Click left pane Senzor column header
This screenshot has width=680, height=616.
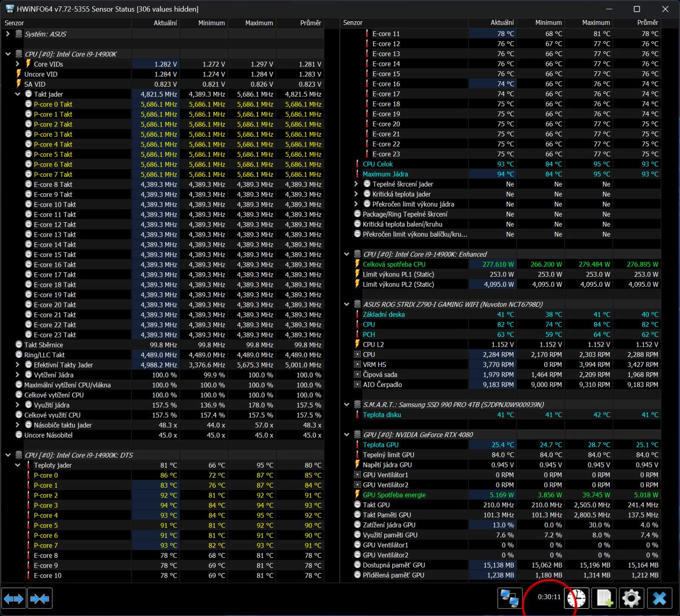(x=66, y=23)
